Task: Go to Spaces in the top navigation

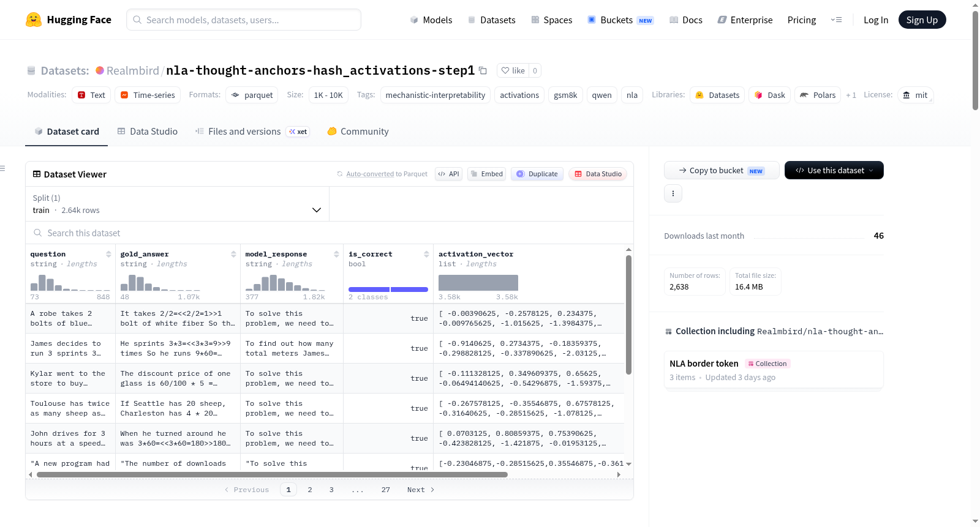Action: (x=551, y=20)
